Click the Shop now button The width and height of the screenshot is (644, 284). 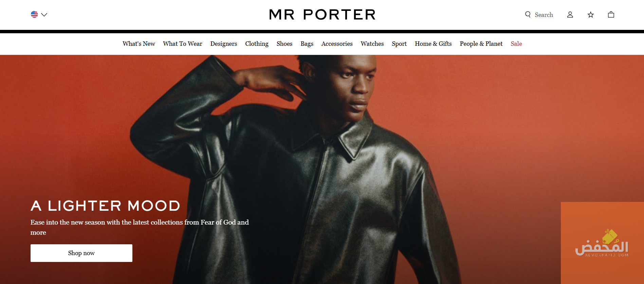click(x=81, y=253)
